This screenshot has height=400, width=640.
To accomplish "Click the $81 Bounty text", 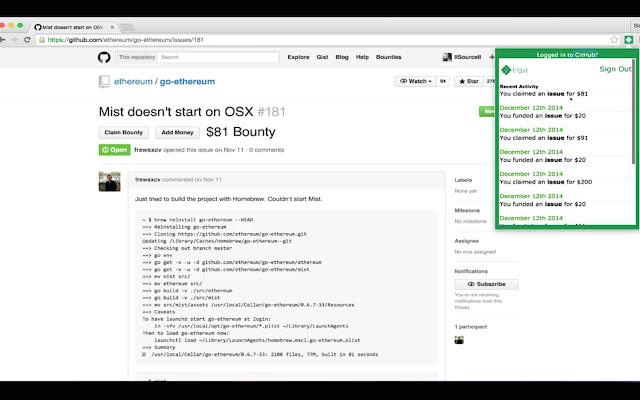I will click(x=241, y=132).
